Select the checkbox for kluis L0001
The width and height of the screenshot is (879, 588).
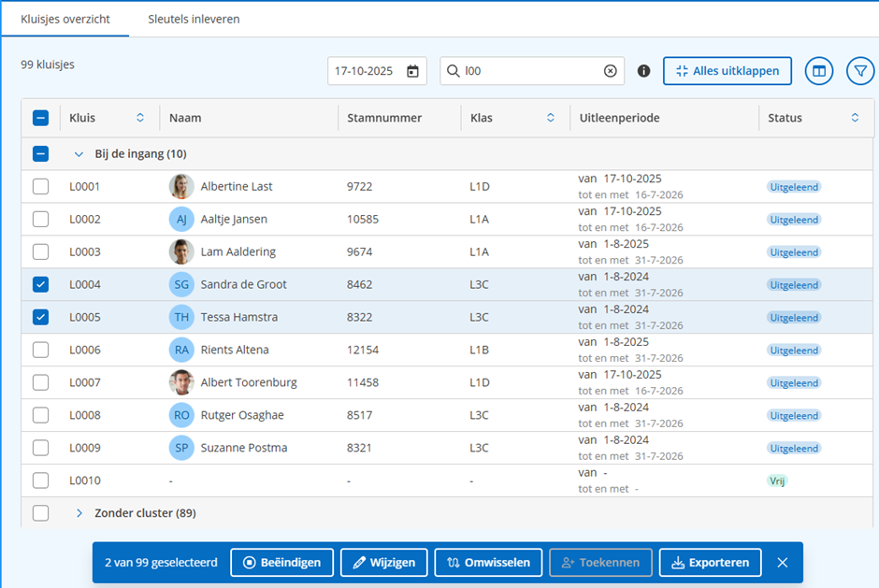pyautogui.click(x=40, y=186)
